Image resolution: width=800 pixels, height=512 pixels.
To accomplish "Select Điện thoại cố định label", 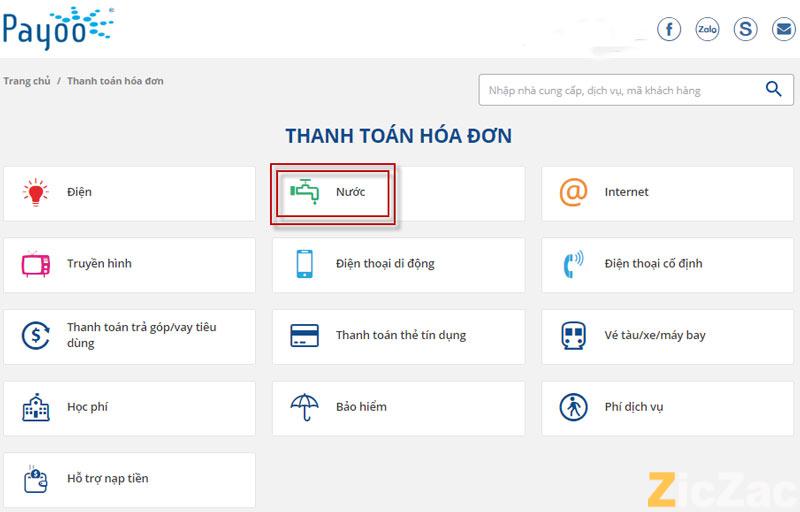I will click(x=654, y=264).
